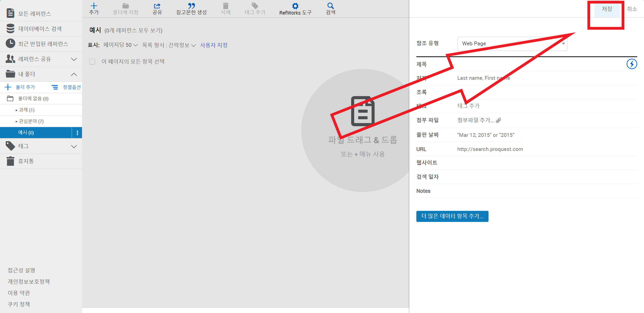This screenshot has width=644, height=313.
Task: Open 모든 레퍼런스 in sidebar
Action: click(x=34, y=14)
